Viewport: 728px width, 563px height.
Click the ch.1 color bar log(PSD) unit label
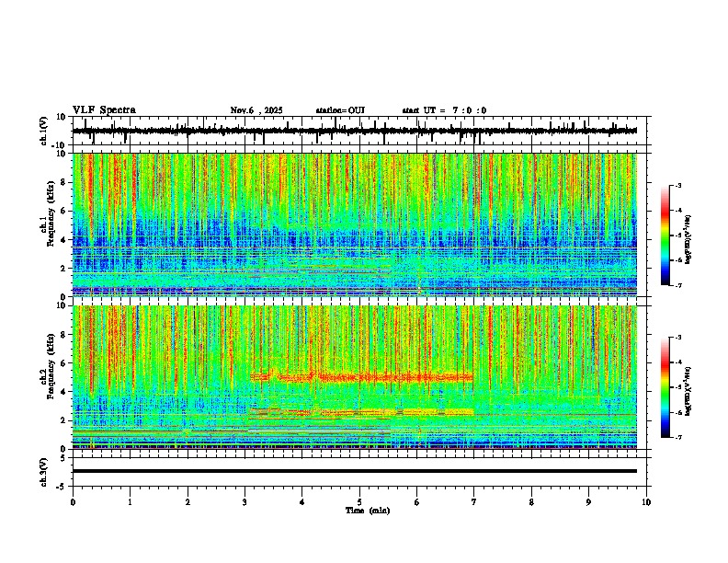pos(688,239)
